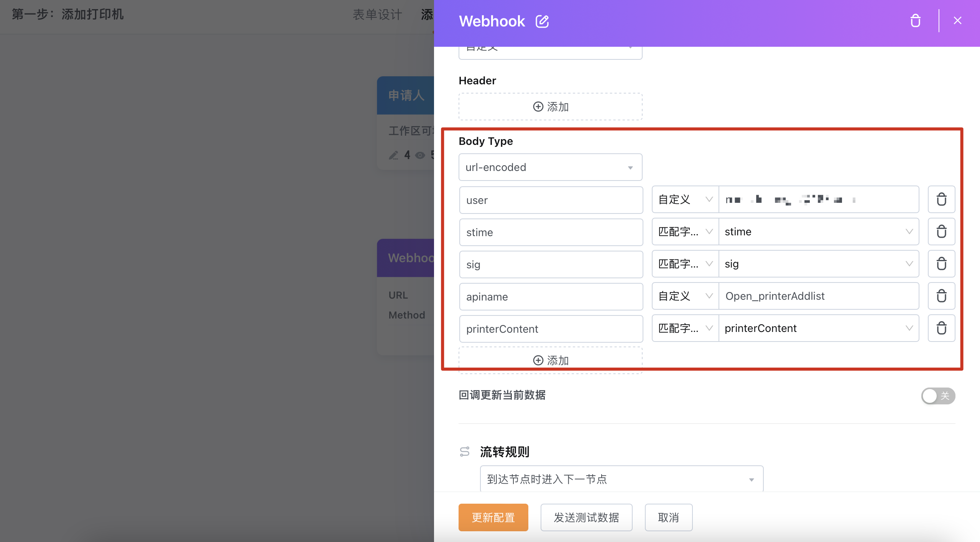Screen dimensions: 980x542
Task: Click the edit pencil icon next to Webhook title
Action: tap(542, 21)
